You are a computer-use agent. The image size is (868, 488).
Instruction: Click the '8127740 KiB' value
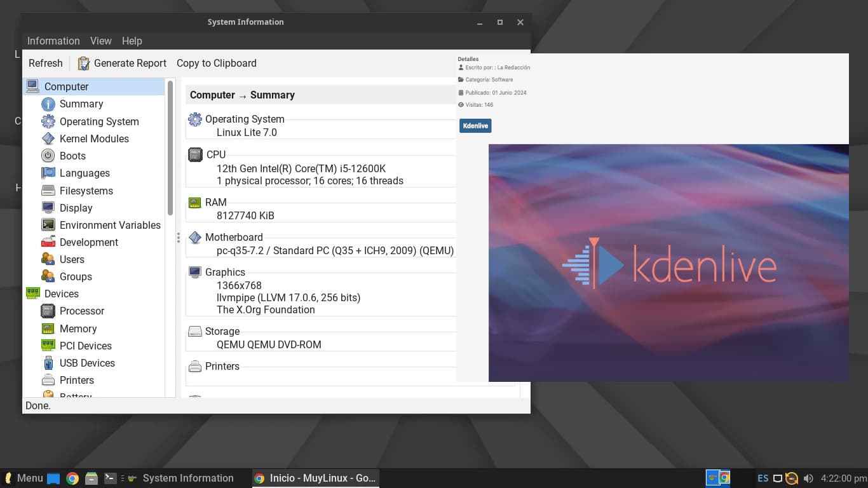(245, 215)
